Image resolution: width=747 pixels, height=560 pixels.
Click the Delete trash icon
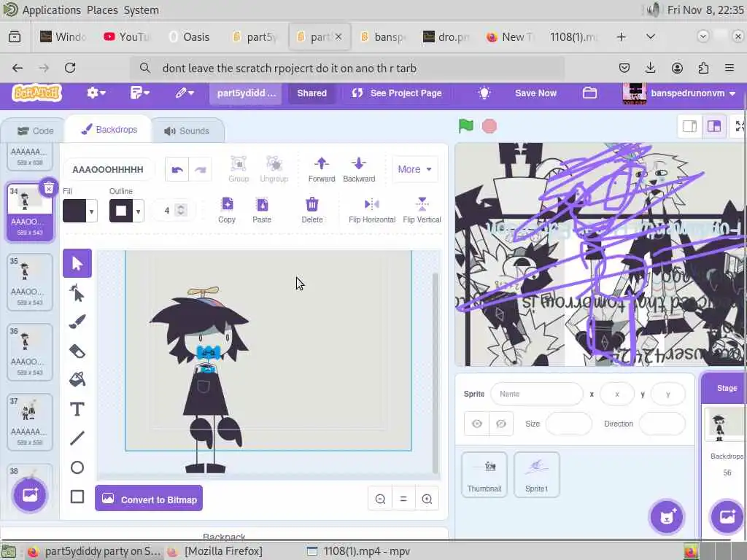pos(312,210)
